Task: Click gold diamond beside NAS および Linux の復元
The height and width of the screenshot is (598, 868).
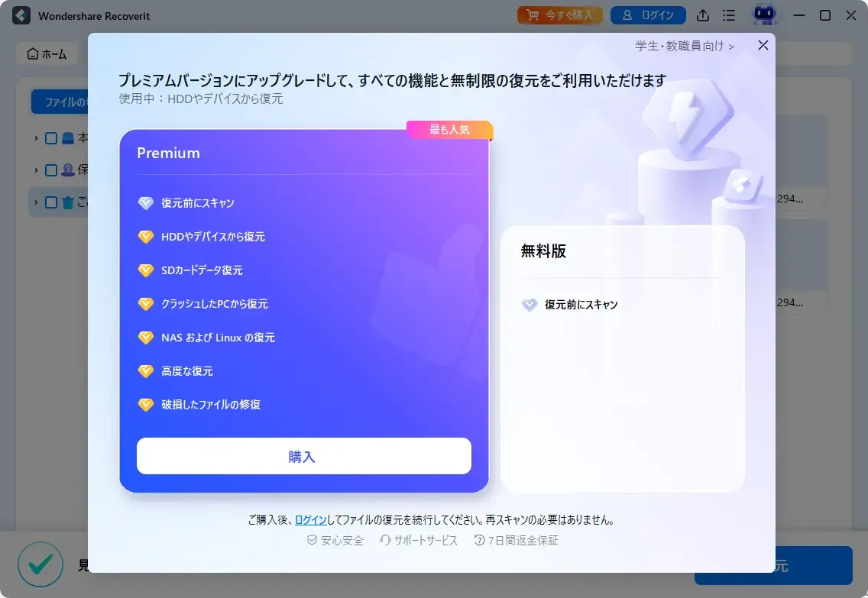Action: [146, 338]
